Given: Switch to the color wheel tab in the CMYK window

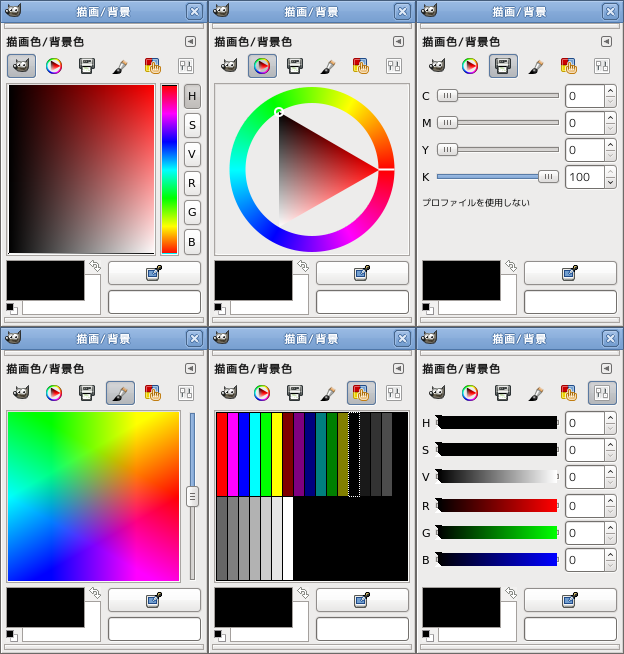Looking at the screenshot, I should click(x=470, y=66).
